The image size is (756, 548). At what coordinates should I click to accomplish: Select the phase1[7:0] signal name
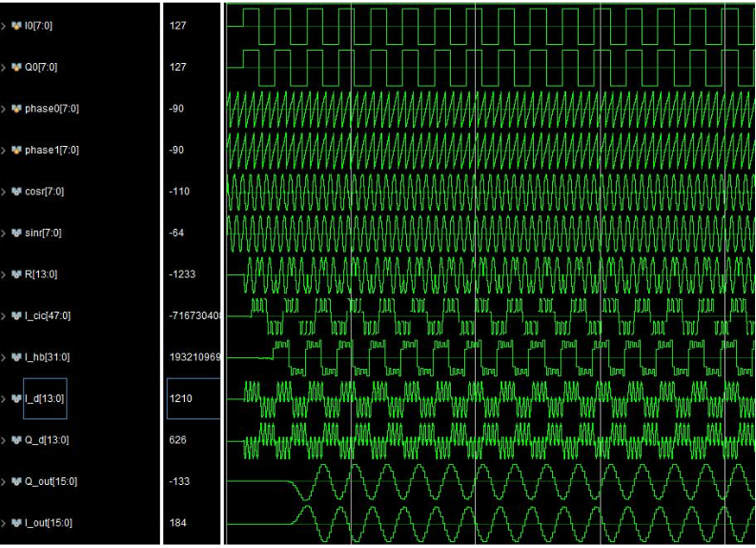pos(52,150)
